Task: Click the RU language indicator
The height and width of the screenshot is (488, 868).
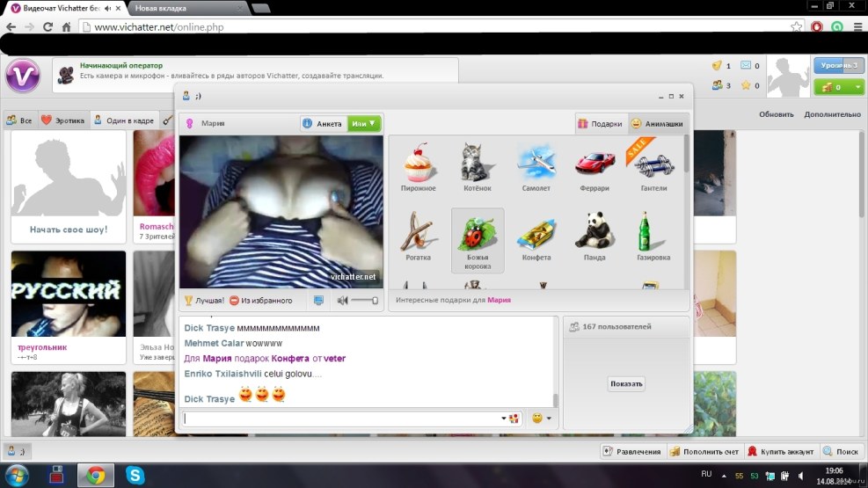Action: pos(706,474)
